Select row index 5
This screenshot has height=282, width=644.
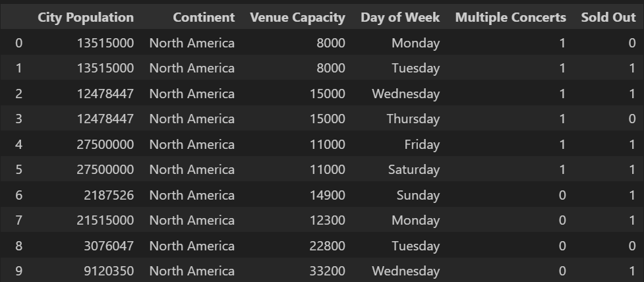pyautogui.click(x=18, y=170)
